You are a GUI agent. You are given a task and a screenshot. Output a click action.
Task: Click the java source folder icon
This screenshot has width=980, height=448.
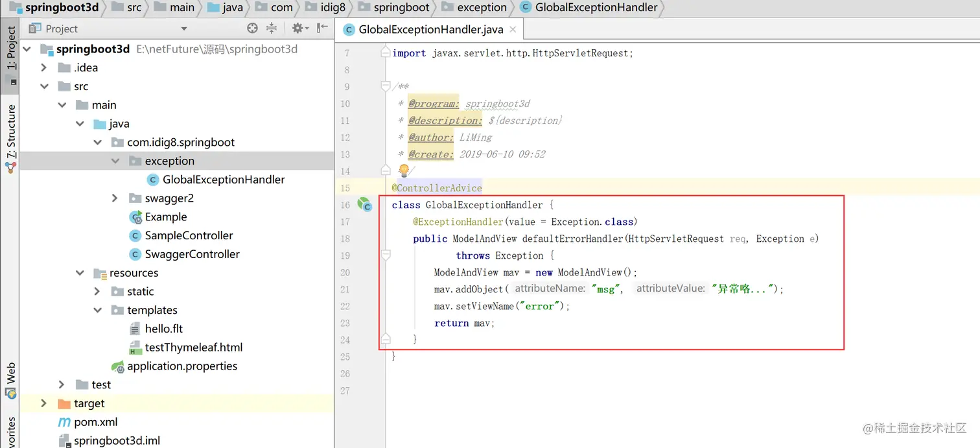pos(100,124)
